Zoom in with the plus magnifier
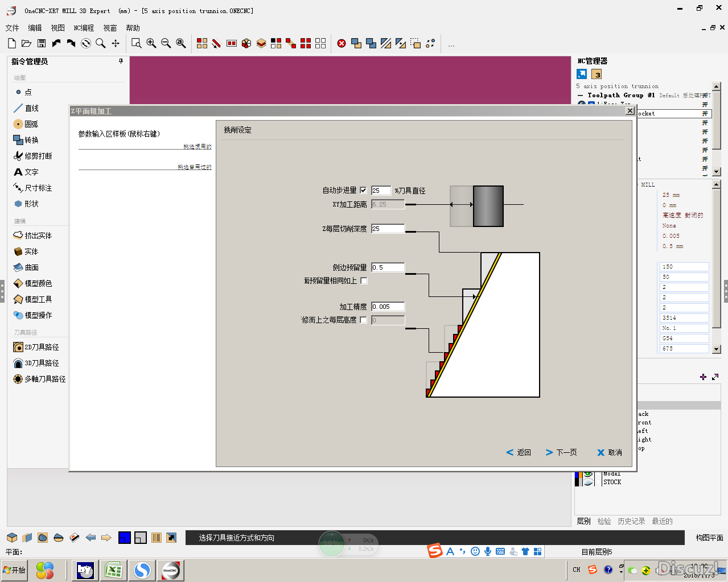 tap(151, 43)
